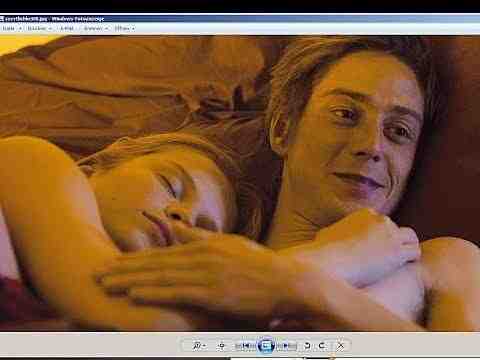Expand the arrow beside Datei
Image resolution: width=480 pixels, height=360 pixels.
point(20,29)
